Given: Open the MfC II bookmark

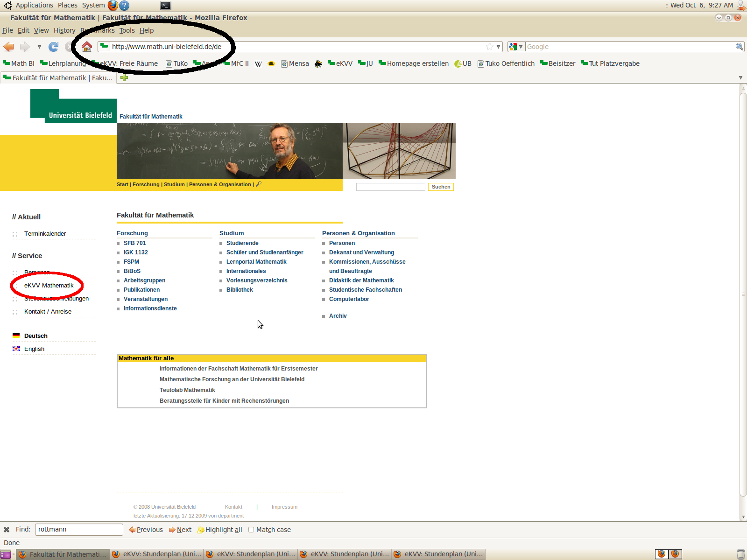Looking at the screenshot, I should (236, 63).
